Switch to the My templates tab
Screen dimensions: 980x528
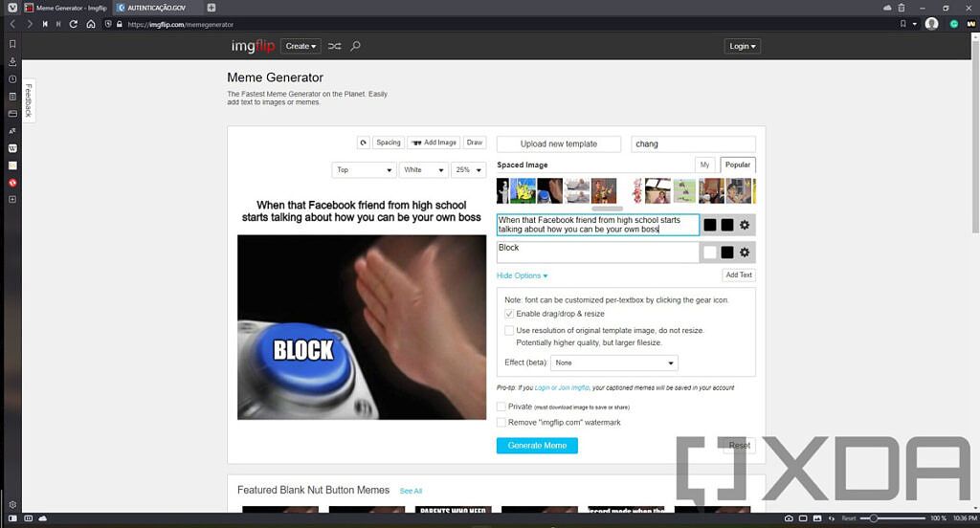tap(704, 165)
